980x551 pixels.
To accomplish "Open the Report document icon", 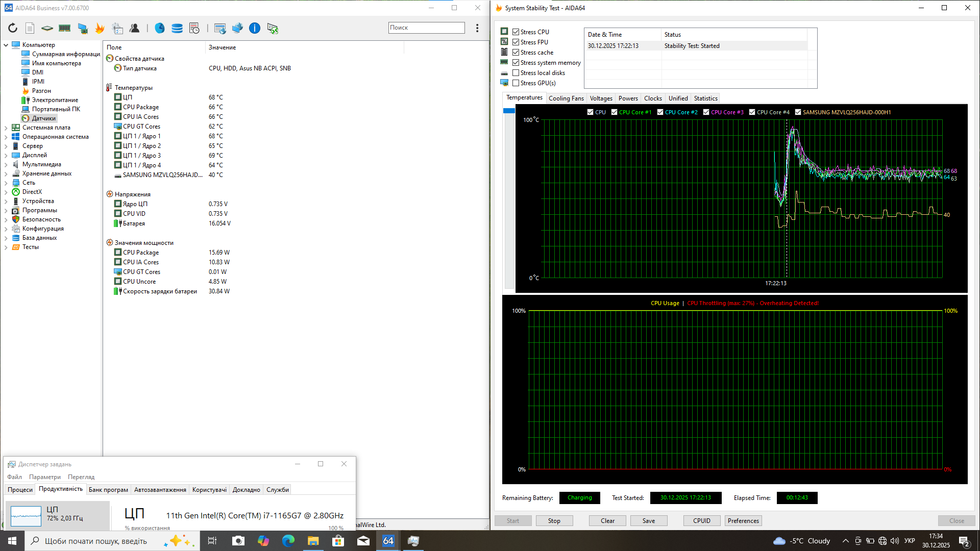I will pos(30,28).
